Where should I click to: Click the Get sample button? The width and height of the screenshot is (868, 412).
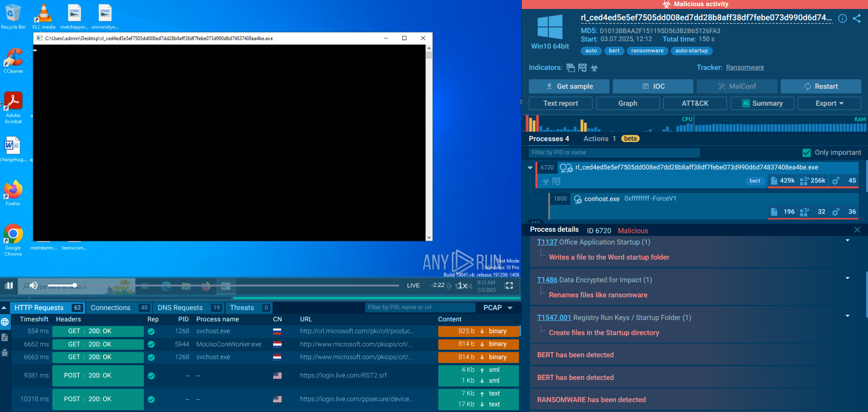click(569, 86)
